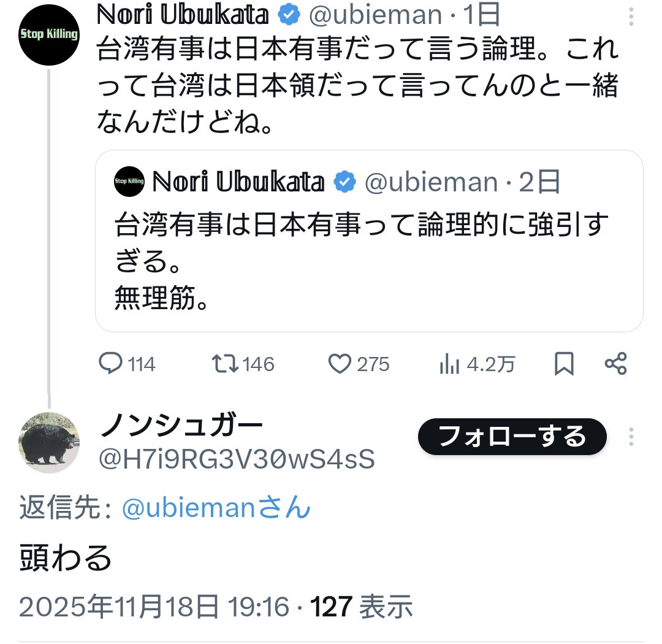View analytics via the bar chart icon
This screenshot has height=644, width=662.
coord(450,364)
